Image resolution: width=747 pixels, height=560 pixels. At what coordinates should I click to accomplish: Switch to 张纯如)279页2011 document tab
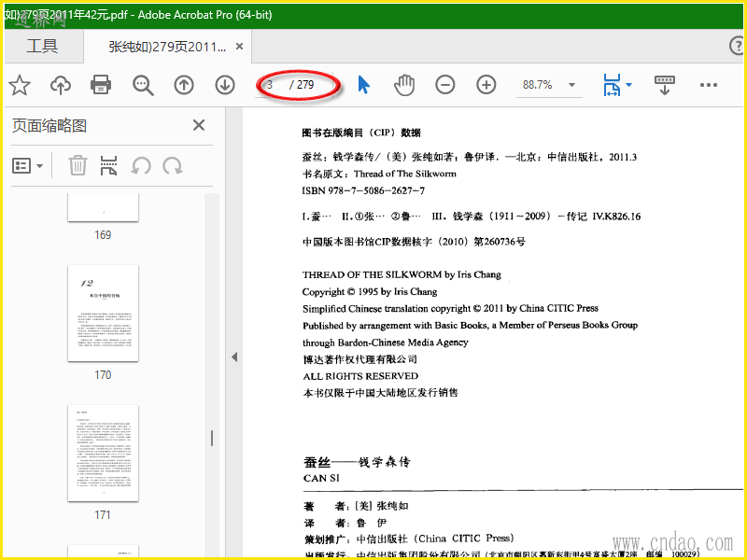[167, 47]
